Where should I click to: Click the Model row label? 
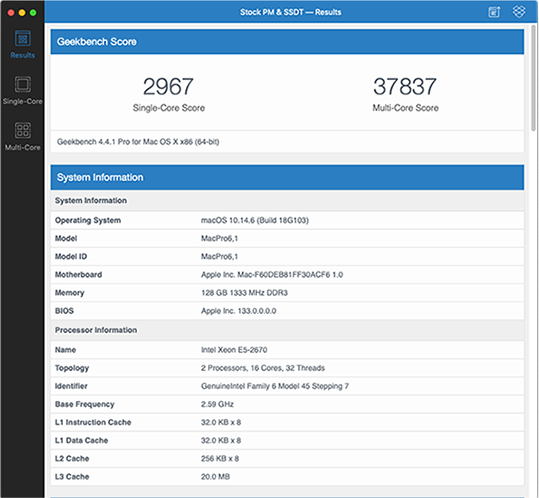tap(66, 239)
